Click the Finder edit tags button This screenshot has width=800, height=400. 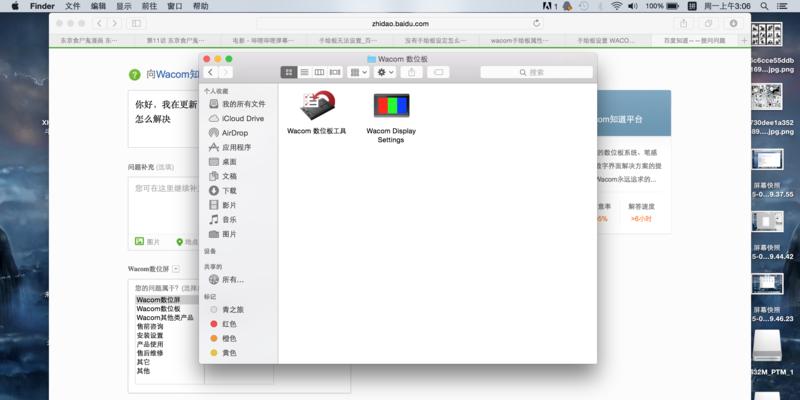click(x=438, y=72)
